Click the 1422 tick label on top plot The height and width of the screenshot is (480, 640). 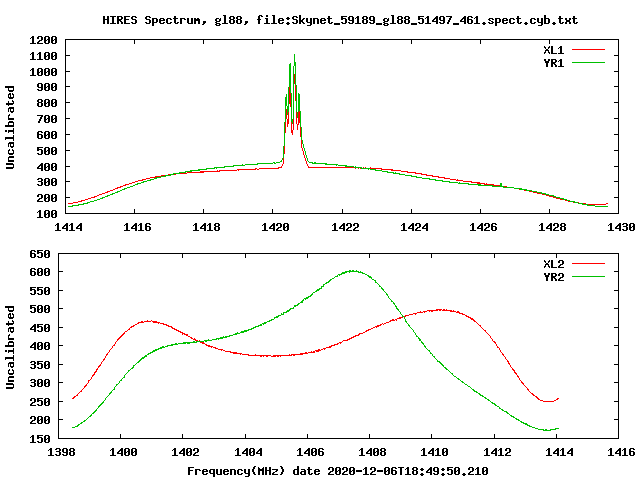345,227
